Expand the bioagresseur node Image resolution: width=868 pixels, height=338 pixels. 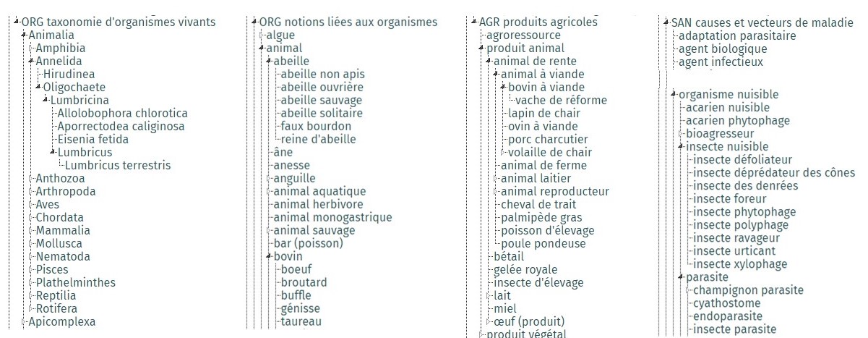[681, 133]
